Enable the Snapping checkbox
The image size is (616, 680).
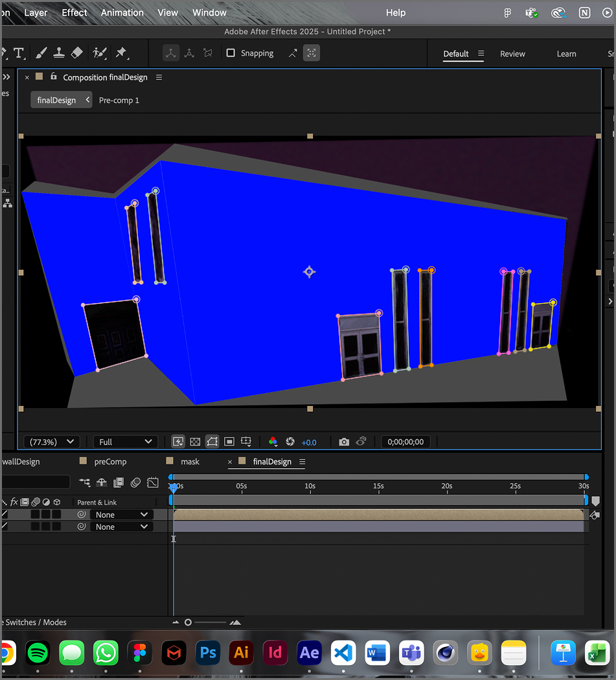pyautogui.click(x=231, y=53)
